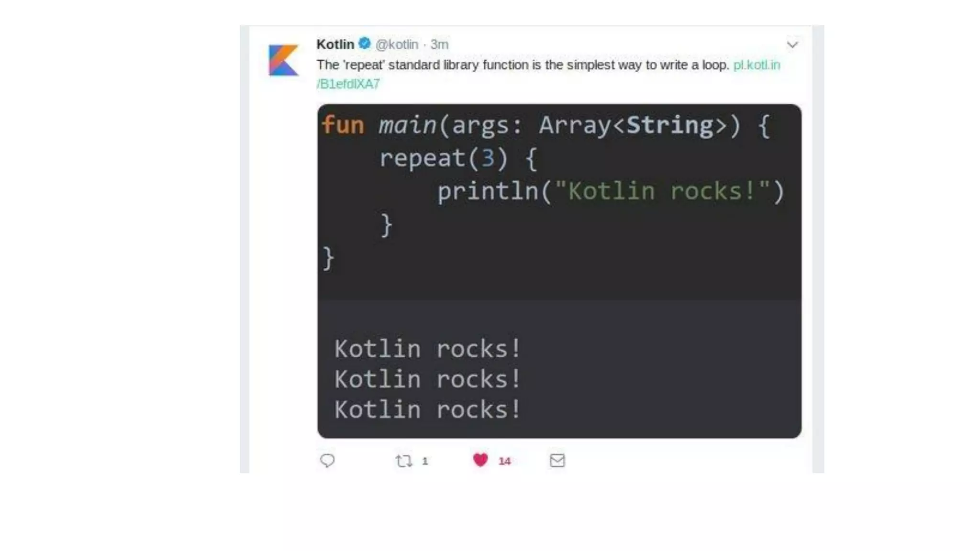Click the @kotlin handle
The width and height of the screenshot is (980, 551).
pos(397,44)
